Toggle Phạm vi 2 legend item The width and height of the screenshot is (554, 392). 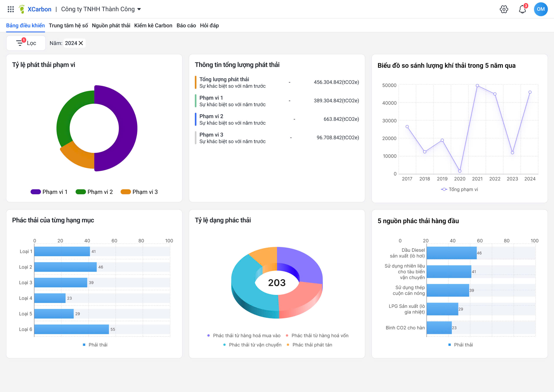[94, 192]
